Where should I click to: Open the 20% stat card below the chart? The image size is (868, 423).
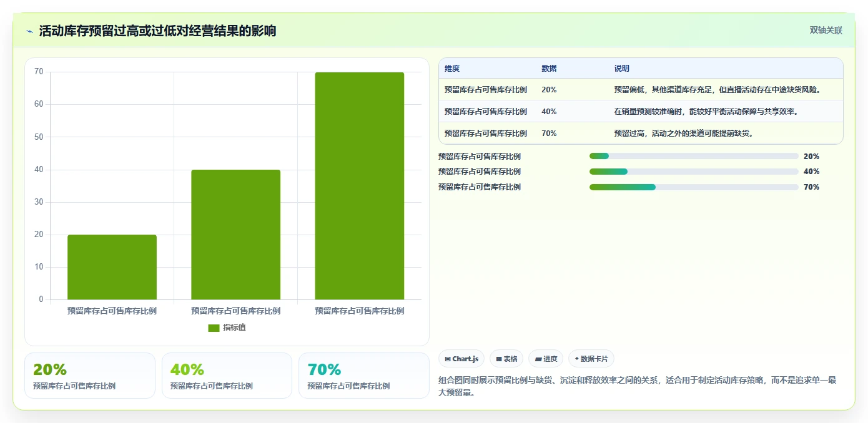tap(90, 376)
